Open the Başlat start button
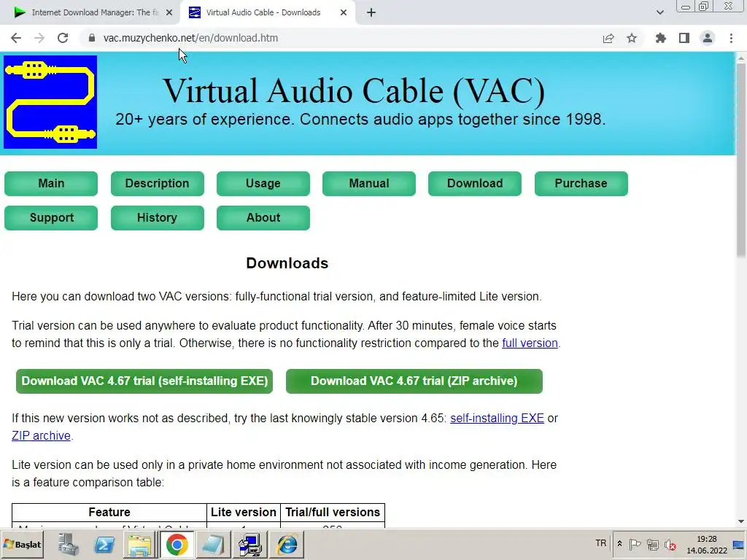This screenshot has height=560, width=747. 23,544
